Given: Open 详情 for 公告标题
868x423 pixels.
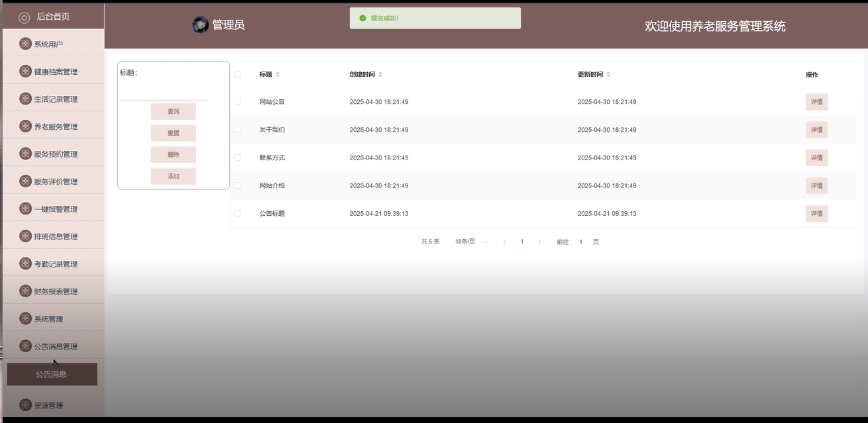Looking at the screenshot, I should [x=816, y=213].
